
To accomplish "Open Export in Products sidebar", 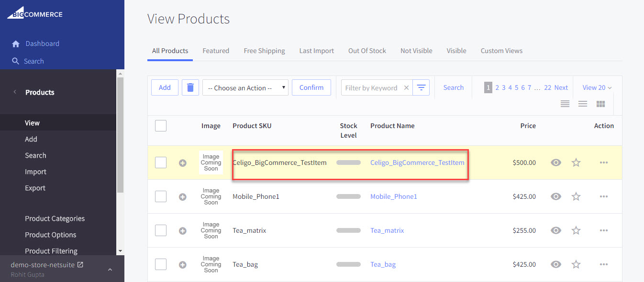I will 35,188.
